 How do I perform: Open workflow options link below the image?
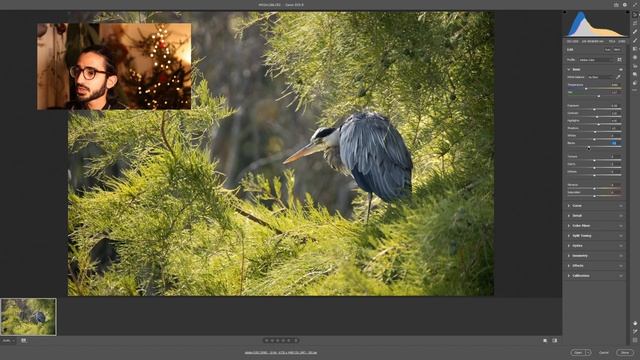pyautogui.click(x=281, y=353)
